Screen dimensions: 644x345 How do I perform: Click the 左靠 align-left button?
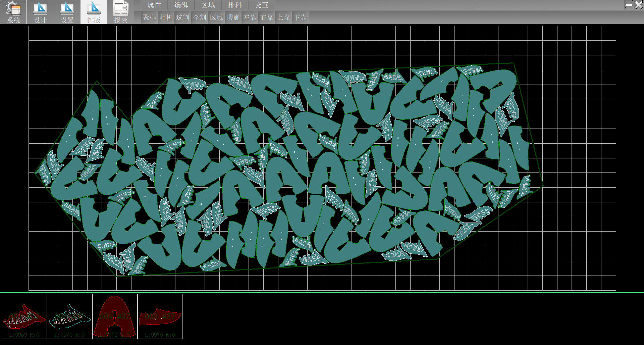[250, 17]
